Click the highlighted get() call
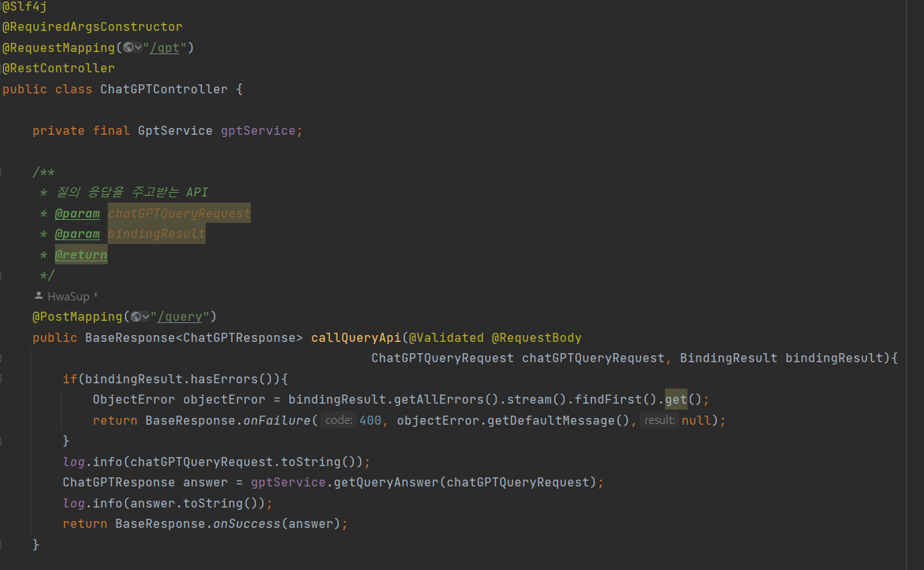This screenshot has height=570, width=924. point(676,399)
